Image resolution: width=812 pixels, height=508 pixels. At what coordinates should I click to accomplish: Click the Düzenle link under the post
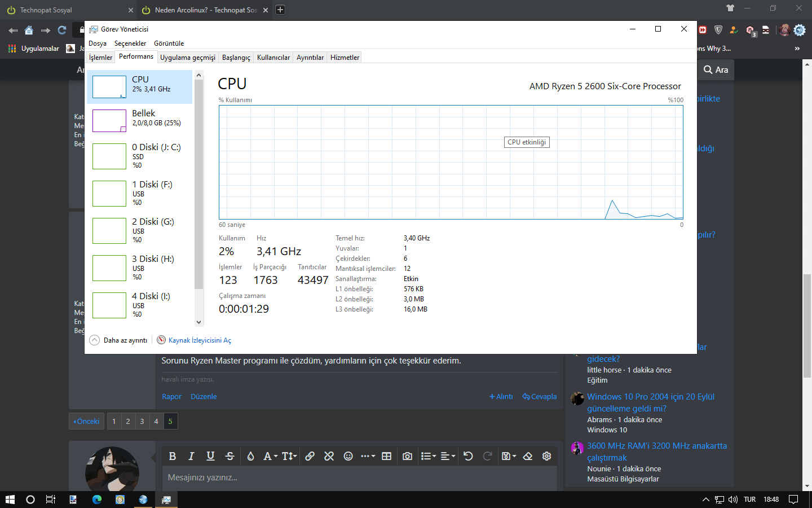click(x=204, y=397)
